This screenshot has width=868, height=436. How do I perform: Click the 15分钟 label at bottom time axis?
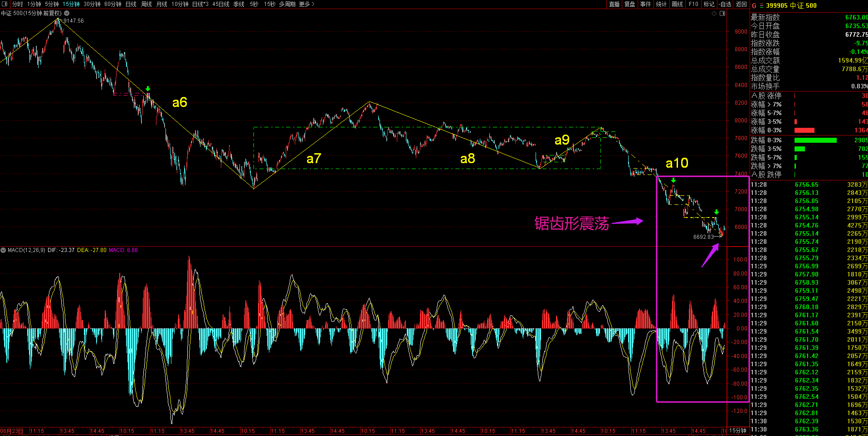point(738,431)
